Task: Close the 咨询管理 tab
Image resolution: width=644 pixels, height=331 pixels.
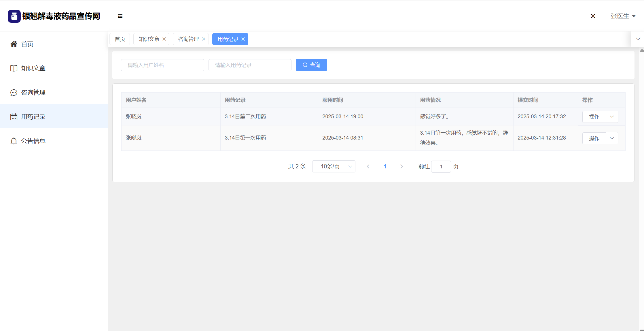Action: click(204, 39)
